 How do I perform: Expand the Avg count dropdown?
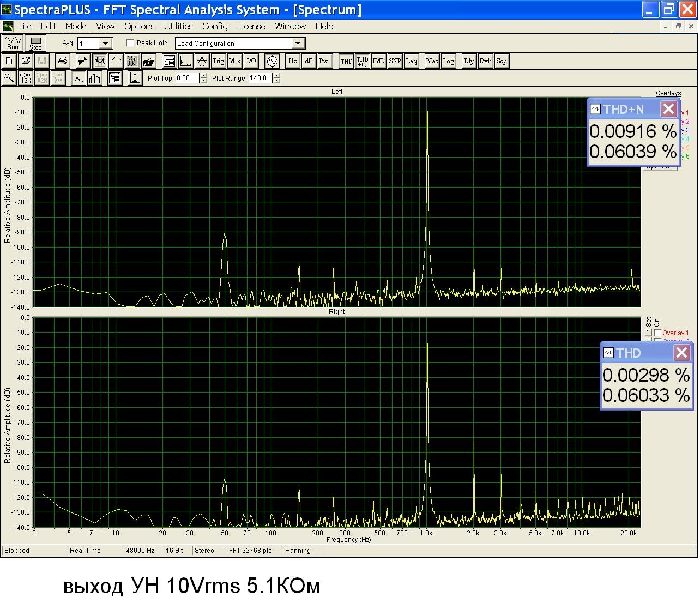(106, 44)
